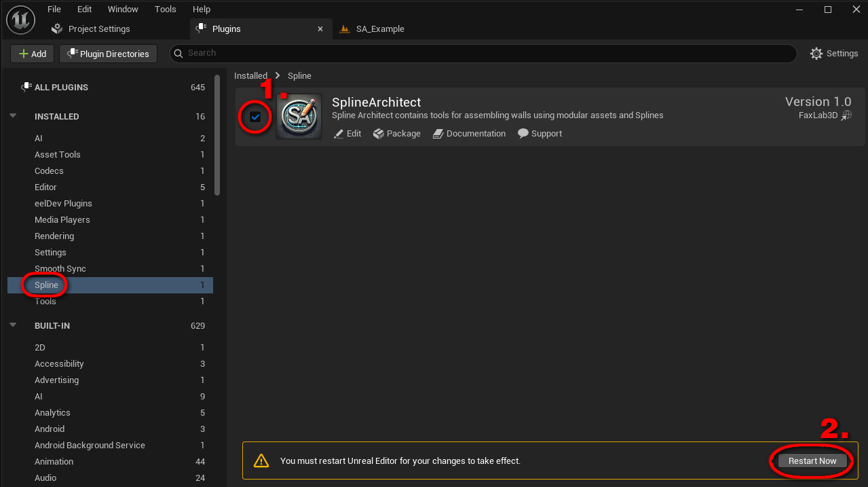Click the Unreal Engine logo icon
The width and height of the screenshot is (868, 487).
click(20, 20)
